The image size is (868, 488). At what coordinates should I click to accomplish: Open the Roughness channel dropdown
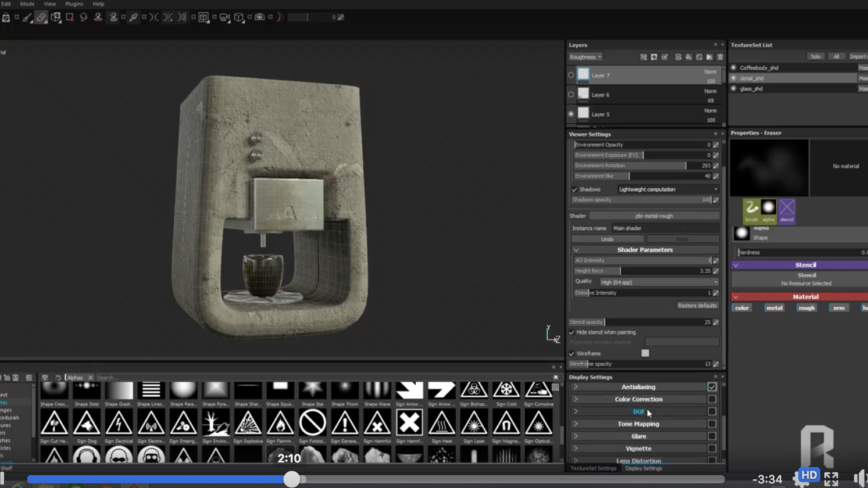tap(585, 57)
